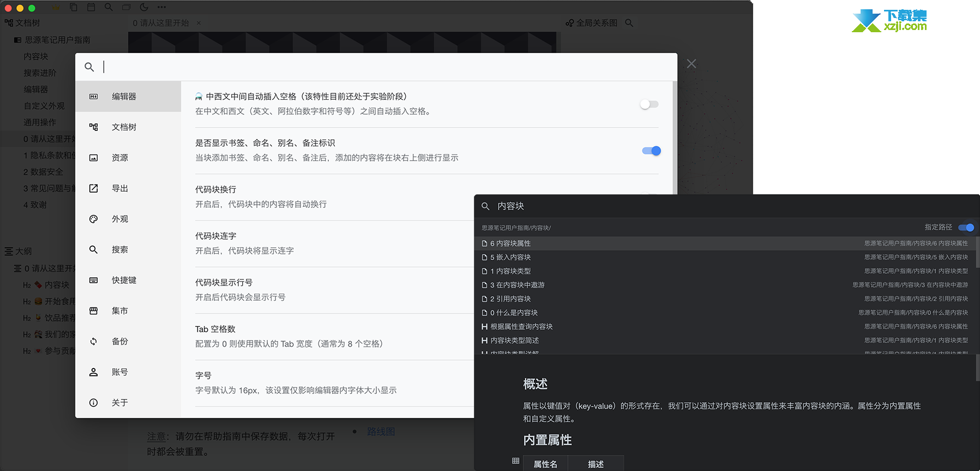This screenshot has height=471, width=980.
Task: Open search result 0 什么是内容块
Action: click(x=725, y=313)
